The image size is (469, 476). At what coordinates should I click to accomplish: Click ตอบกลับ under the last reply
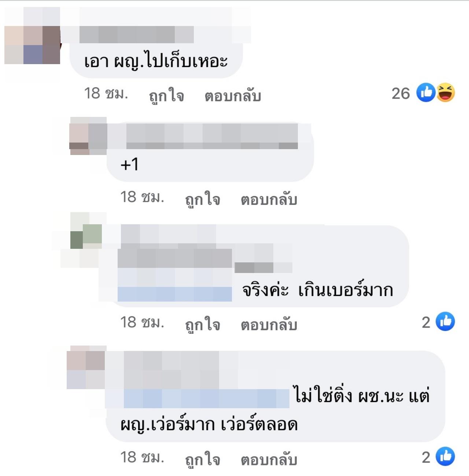269,460
